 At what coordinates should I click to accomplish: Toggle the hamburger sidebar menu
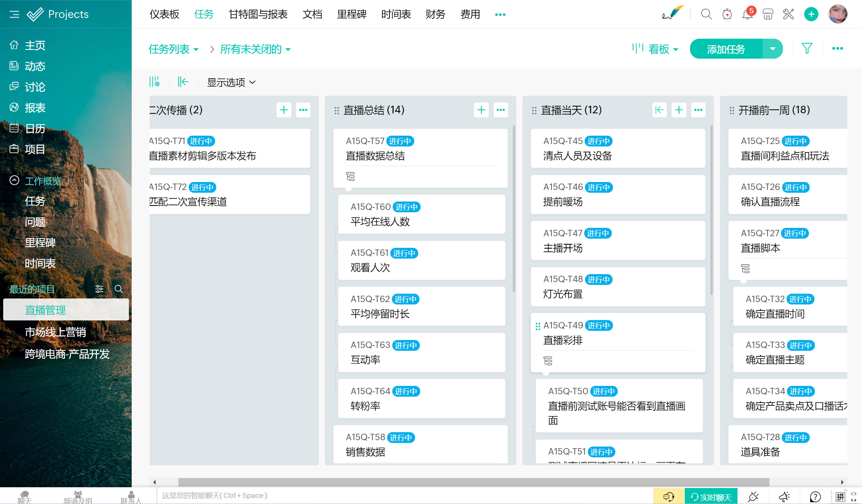coord(14,14)
